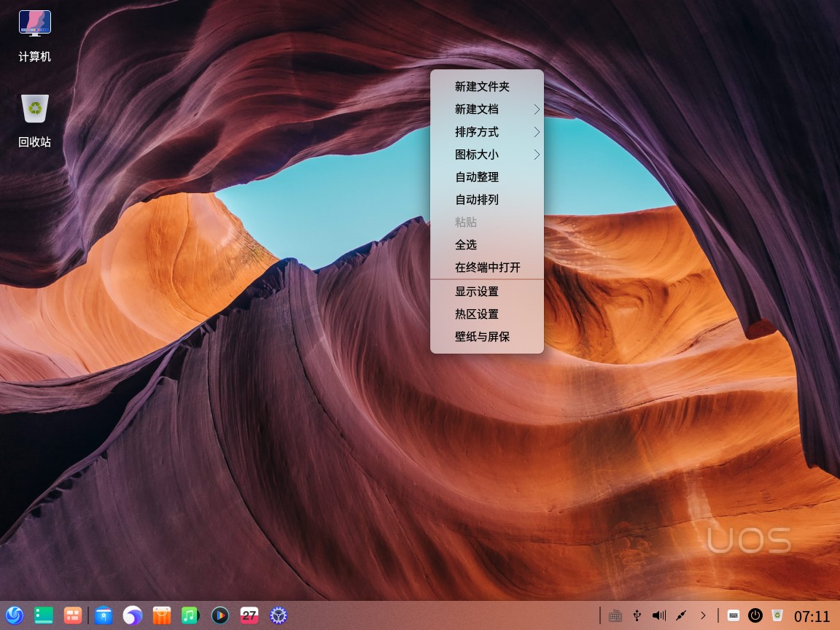Open the 计算机 desktop icon
The image size is (840, 630).
[35, 35]
